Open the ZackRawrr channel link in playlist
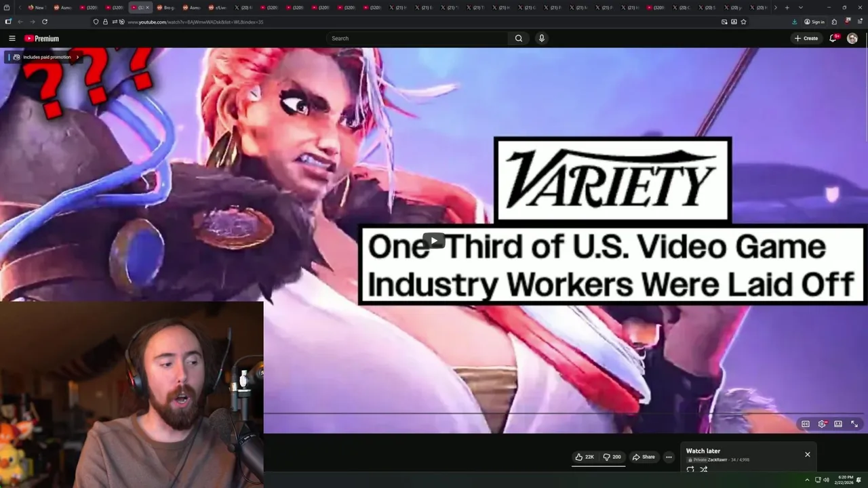The image size is (868, 488). click(717, 460)
